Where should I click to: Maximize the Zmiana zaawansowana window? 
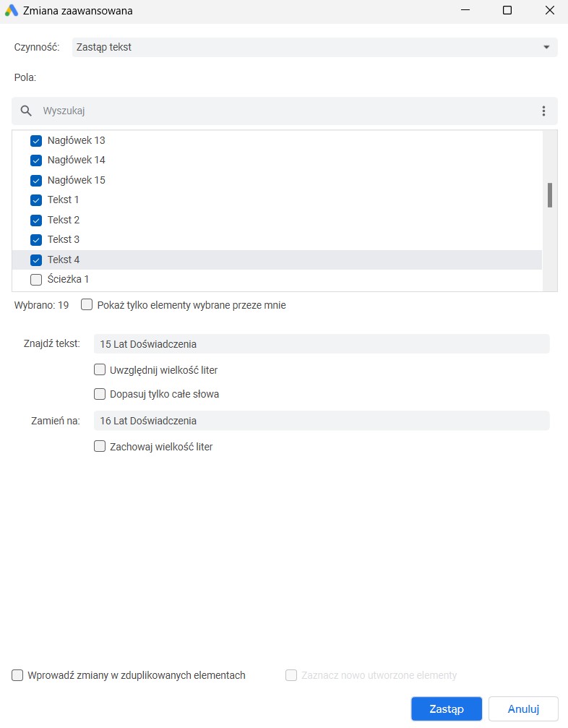pos(507,10)
